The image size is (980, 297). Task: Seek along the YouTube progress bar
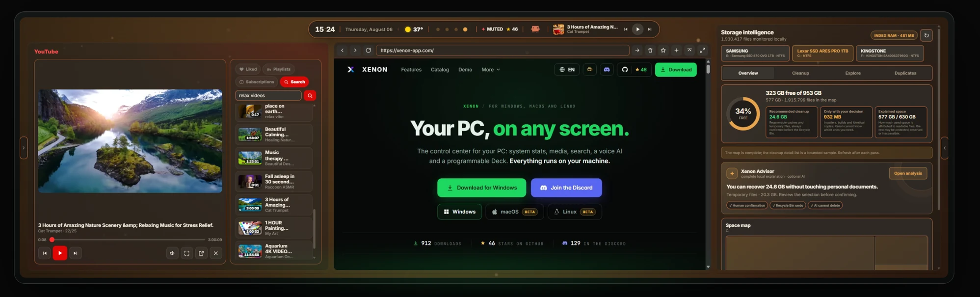pyautogui.click(x=129, y=240)
